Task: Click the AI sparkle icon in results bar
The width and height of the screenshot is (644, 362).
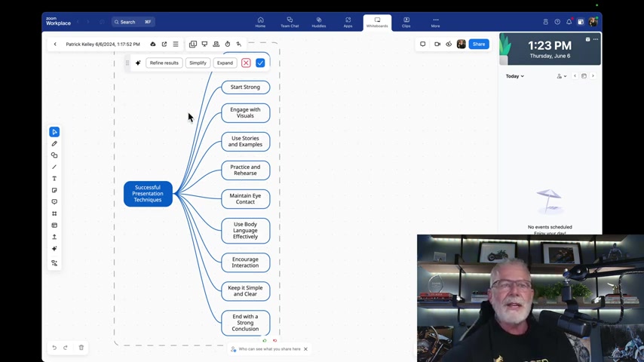Action: (138, 63)
